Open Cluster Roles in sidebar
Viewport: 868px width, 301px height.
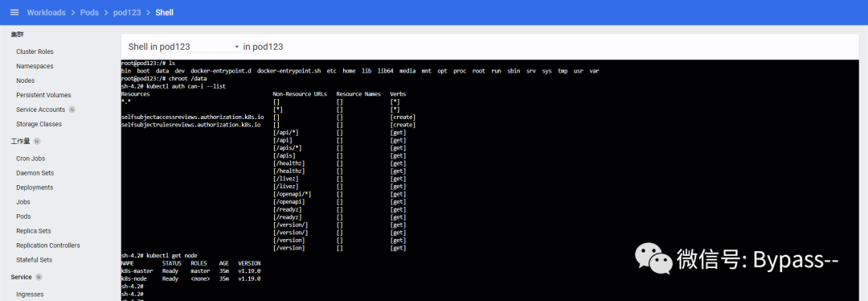35,52
